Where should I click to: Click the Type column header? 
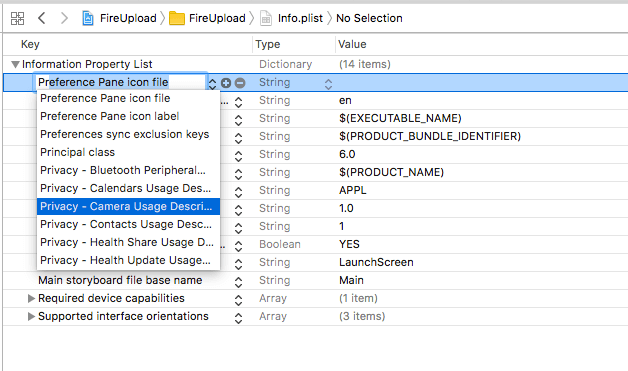click(268, 44)
